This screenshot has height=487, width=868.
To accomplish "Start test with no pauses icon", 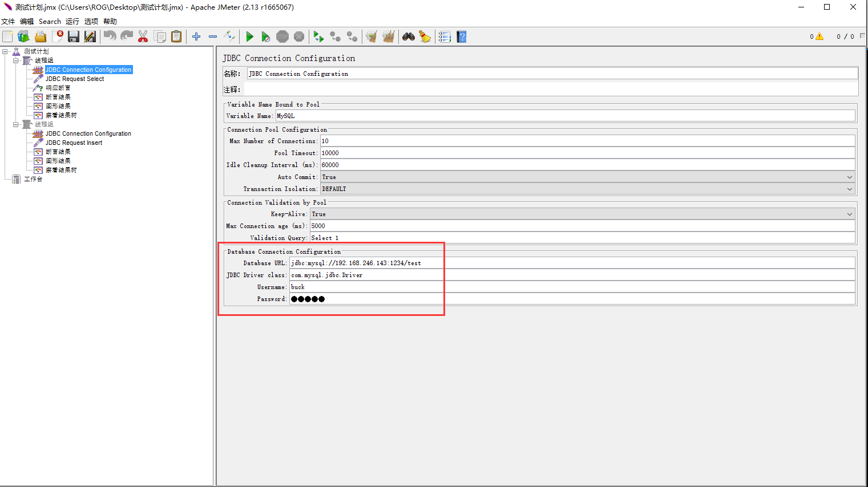I will [266, 36].
